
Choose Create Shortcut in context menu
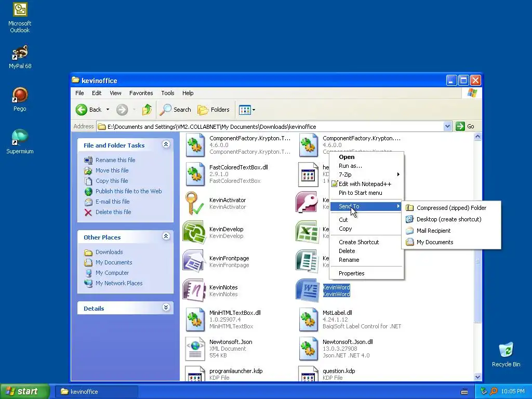pyautogui.click(x=367, y=242)
